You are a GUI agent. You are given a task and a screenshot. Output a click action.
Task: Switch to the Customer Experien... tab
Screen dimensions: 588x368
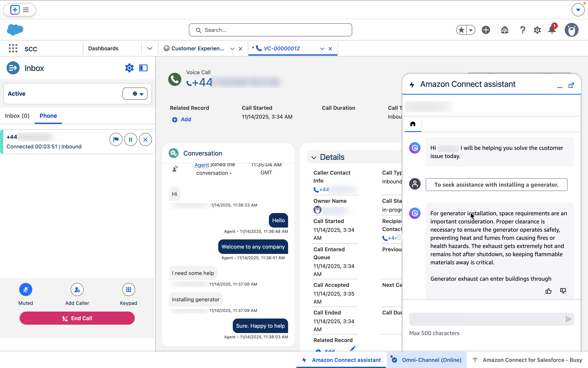(x=198, y=48)
